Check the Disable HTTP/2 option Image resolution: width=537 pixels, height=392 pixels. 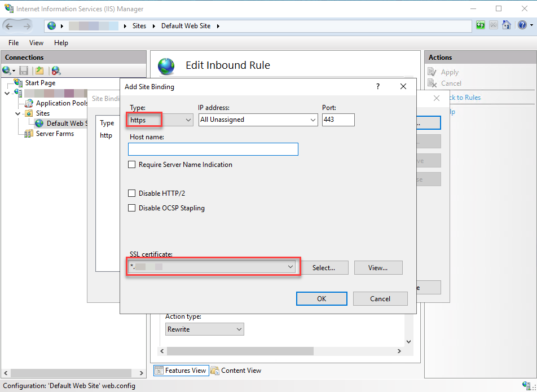pos(131,193)
